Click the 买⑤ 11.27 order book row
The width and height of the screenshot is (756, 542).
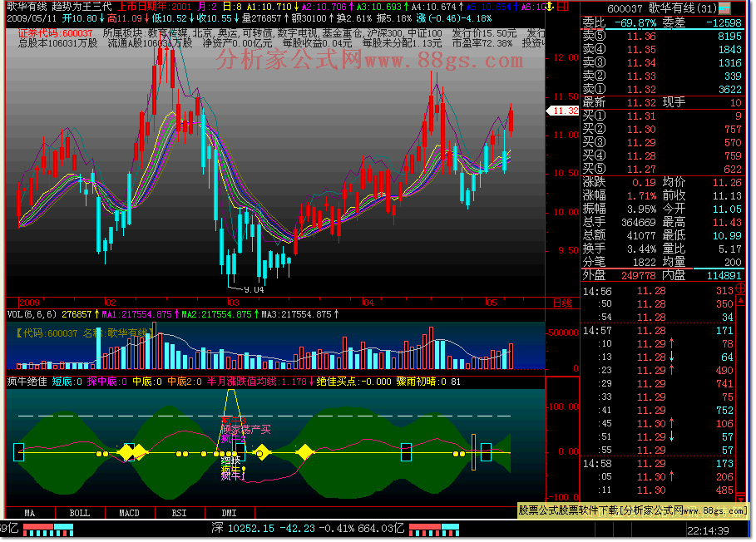point(662,169)
